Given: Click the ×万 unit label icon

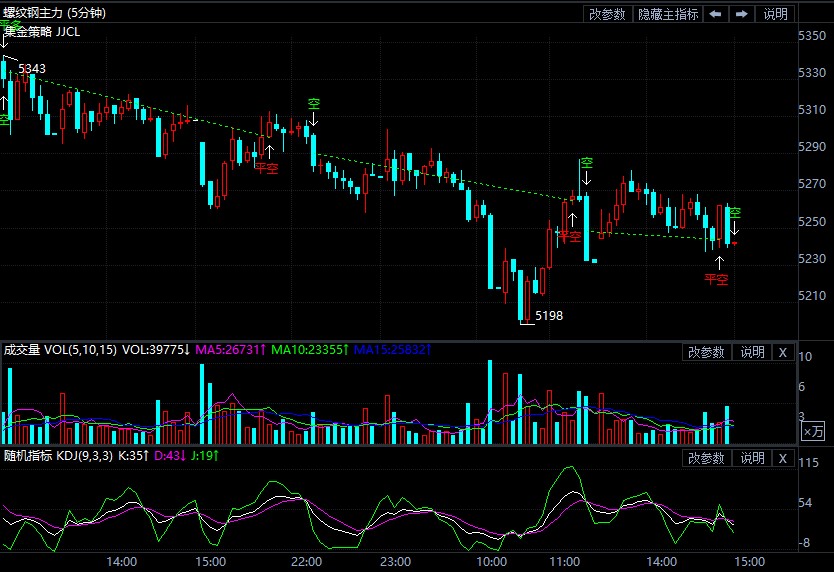Looking at the screenshot, I should tap(814, 431).
